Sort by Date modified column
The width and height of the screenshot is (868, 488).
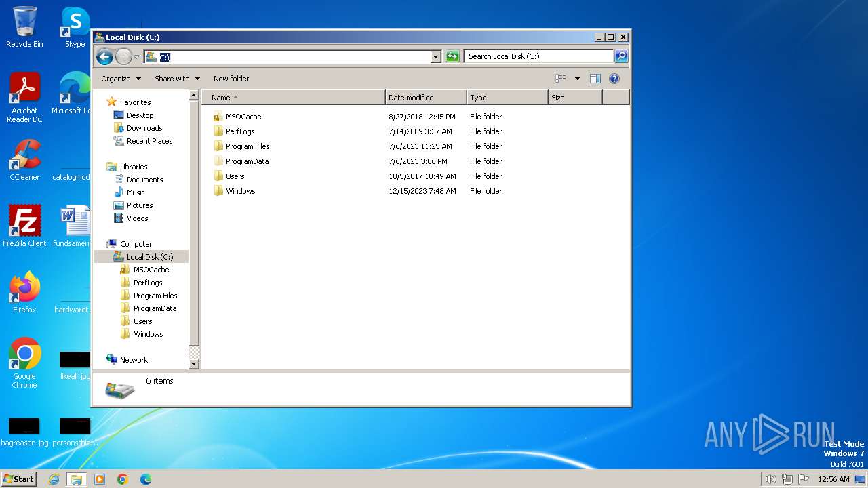[426, 98]
